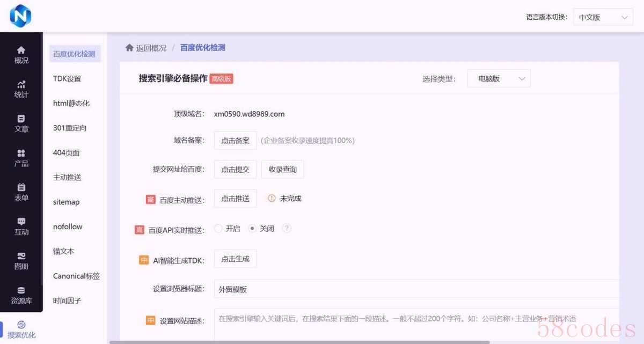Open the 资源库 resource library icon

(x=21, y=290)
